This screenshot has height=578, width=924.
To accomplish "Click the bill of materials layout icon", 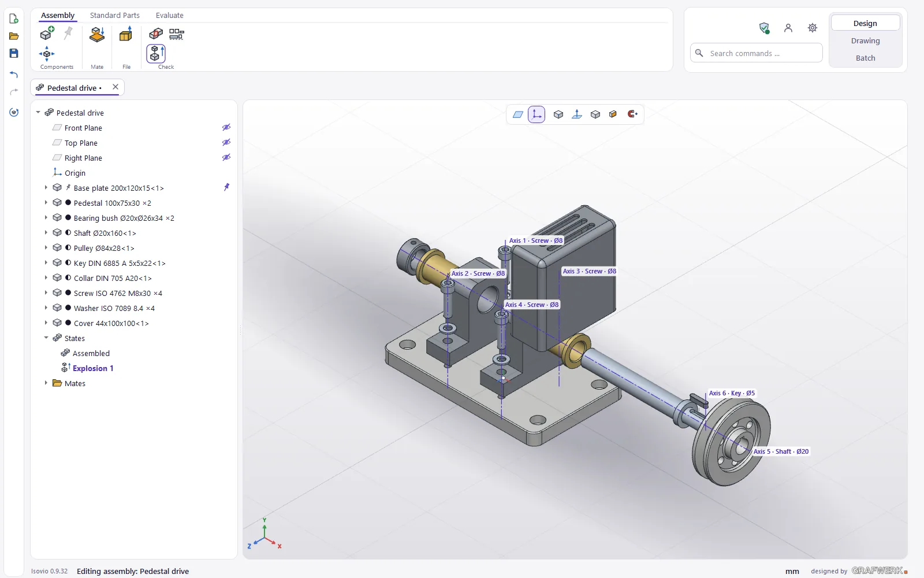I will [177, 34].
